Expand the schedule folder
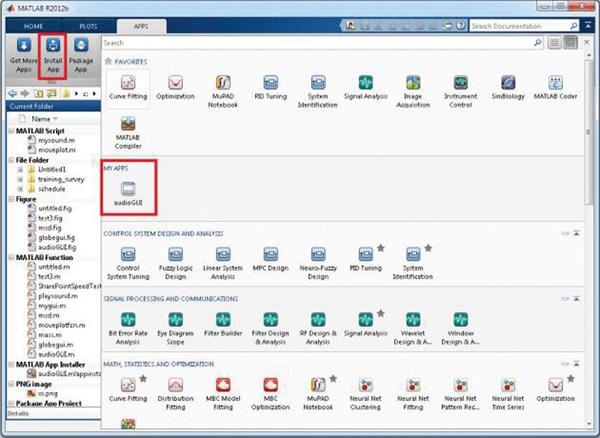This screenshot has width=600, height=438. 20,189
